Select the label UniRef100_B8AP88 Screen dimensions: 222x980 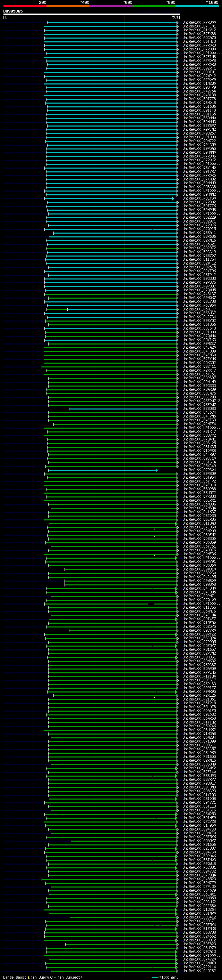point(199,489)
